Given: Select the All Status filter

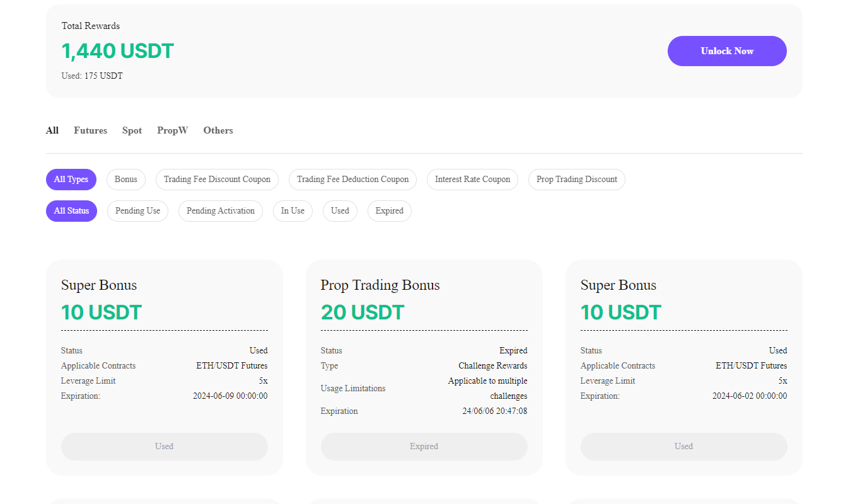Looking at the screenshot, I should pos(71,210).
